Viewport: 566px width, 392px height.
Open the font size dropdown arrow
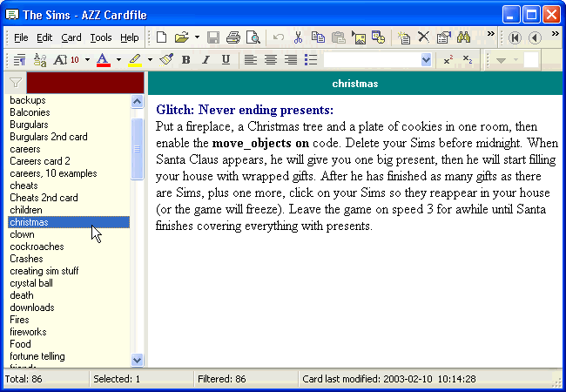point(87,60)
